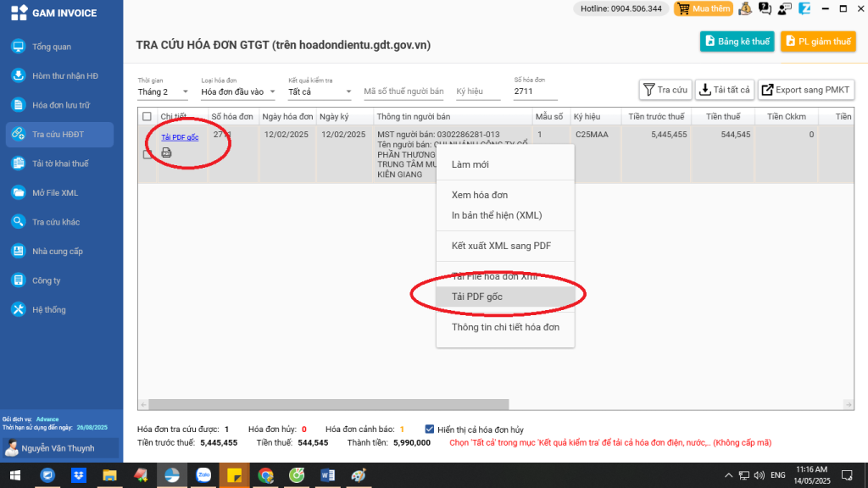This screenshot has width=868, height=488.
Task: Open Bảng kê thuế button
Action: tap(737, 42)
